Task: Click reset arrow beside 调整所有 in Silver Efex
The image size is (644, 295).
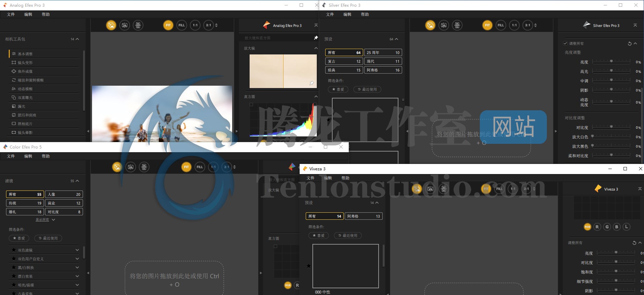Action: coord(630,44)
